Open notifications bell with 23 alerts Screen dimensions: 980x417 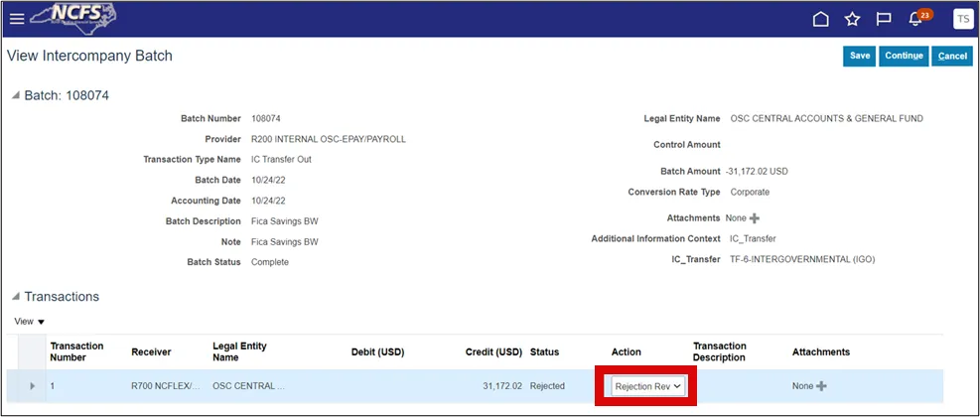[915, 19]
